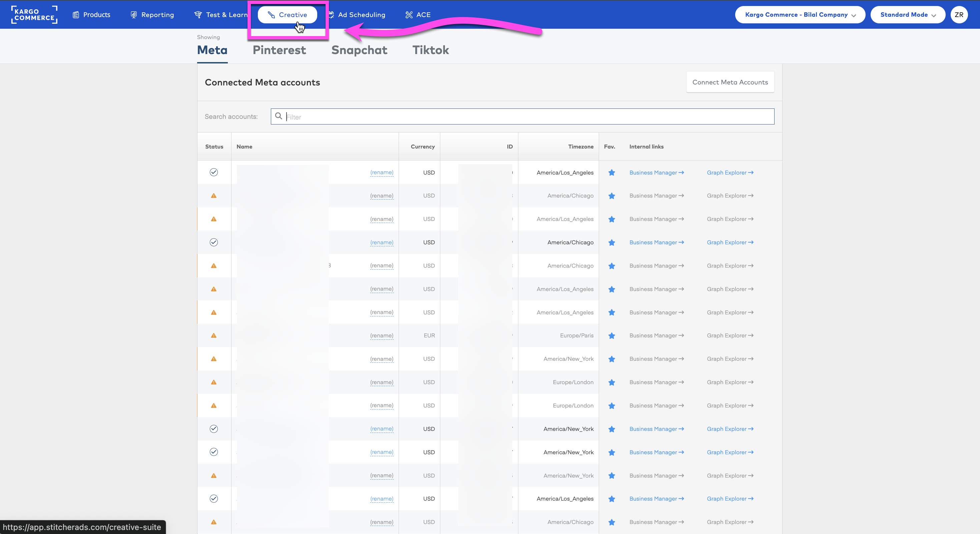Screen dimensions: 980x534
Task: Click the Products grid icon in navbar
Action: coord(76,14)
